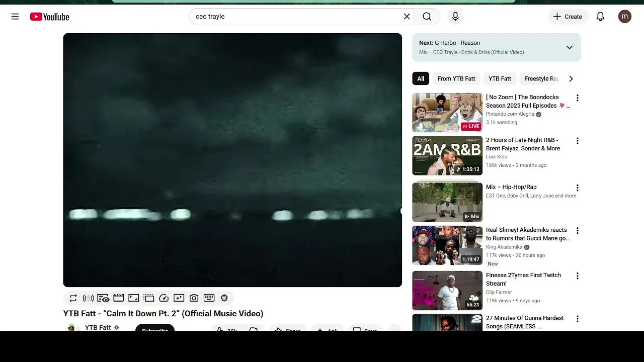
Task: Open the playback speed gauge icon
Action: click(x=164, y=298)
